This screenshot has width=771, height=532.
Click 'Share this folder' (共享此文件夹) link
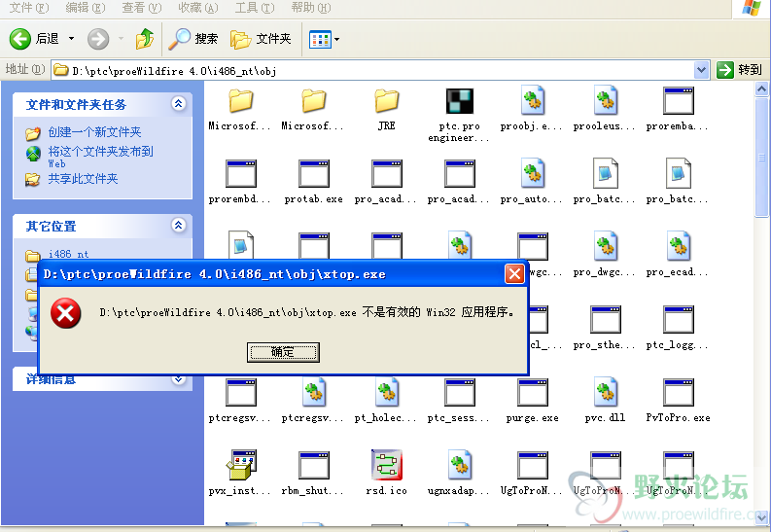83,179
